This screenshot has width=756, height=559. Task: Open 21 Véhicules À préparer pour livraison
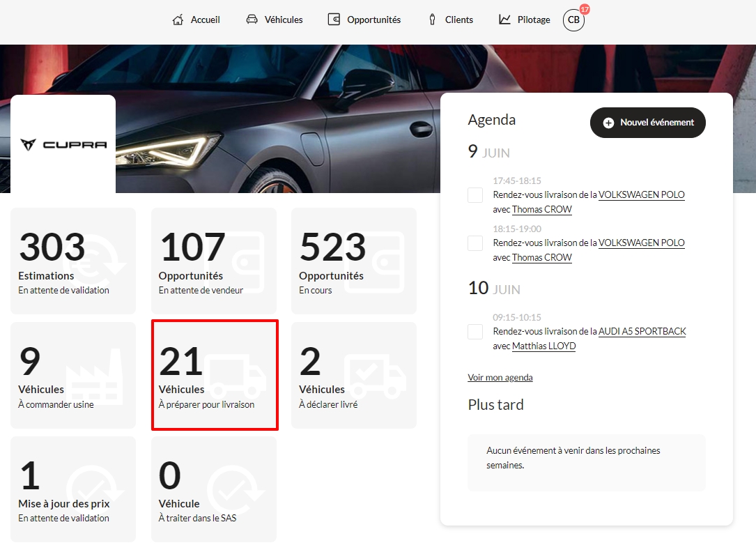[x=215, y=375]
